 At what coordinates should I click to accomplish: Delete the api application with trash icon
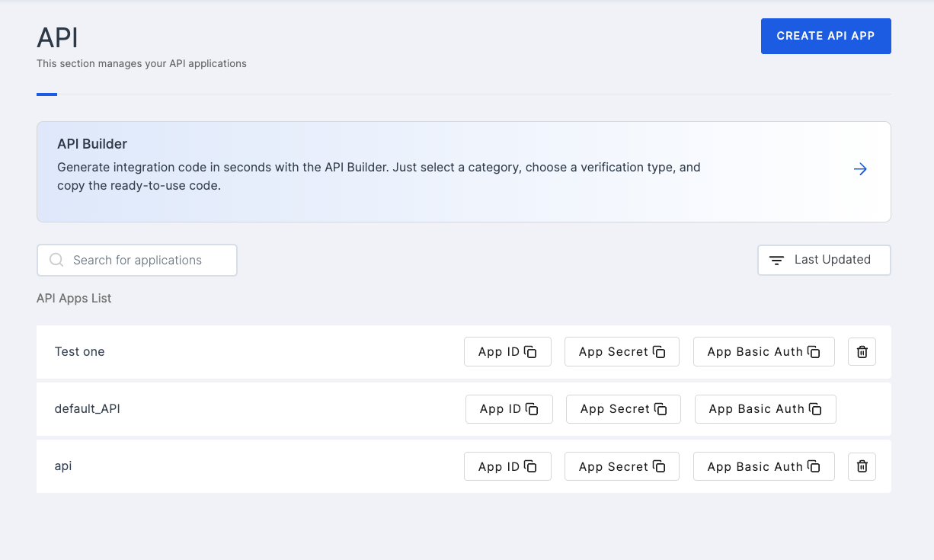pos(862,466)
